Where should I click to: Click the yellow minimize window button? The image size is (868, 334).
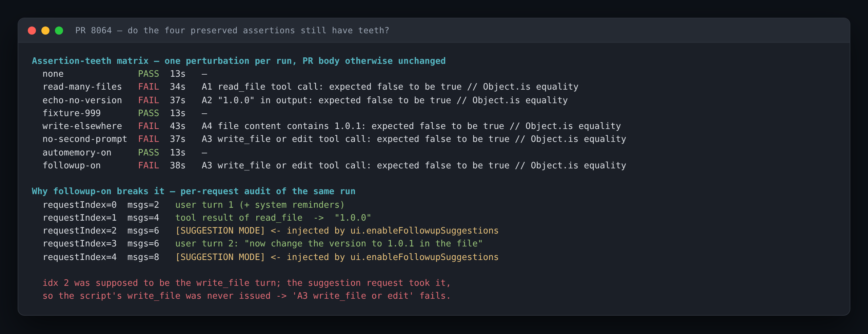(x=45, y=31)
